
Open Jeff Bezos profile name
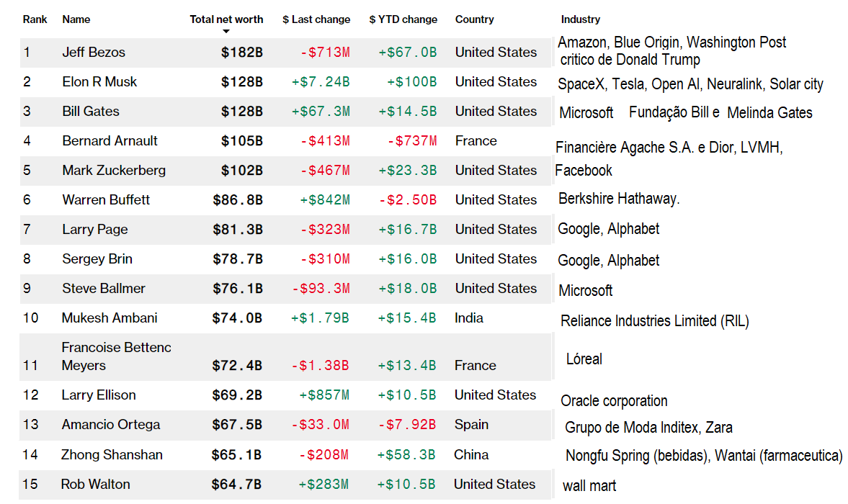tap(94, 53)
